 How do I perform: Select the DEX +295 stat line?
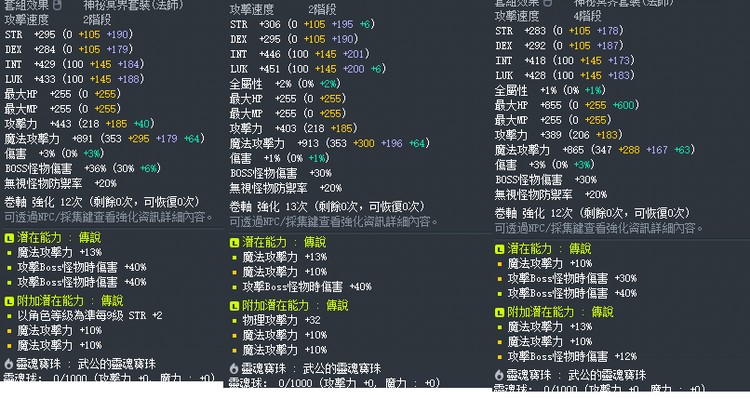point(294,39)
